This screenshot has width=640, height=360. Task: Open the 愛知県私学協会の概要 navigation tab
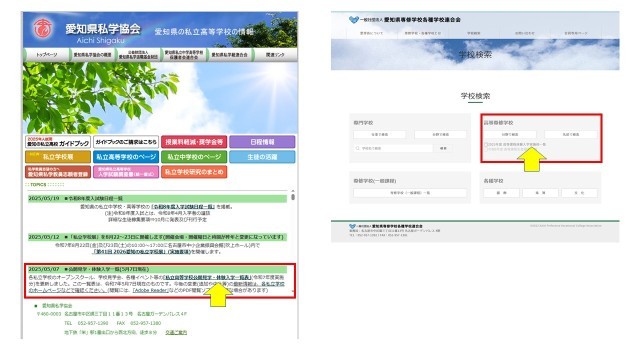click(x=92, y=55)
